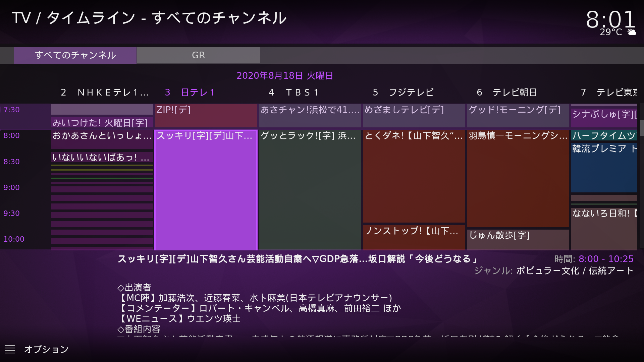Select みいつけた! 火曜日 program
Image resolution: width=644 pixels, height=362 pixels.
[102, 122]
